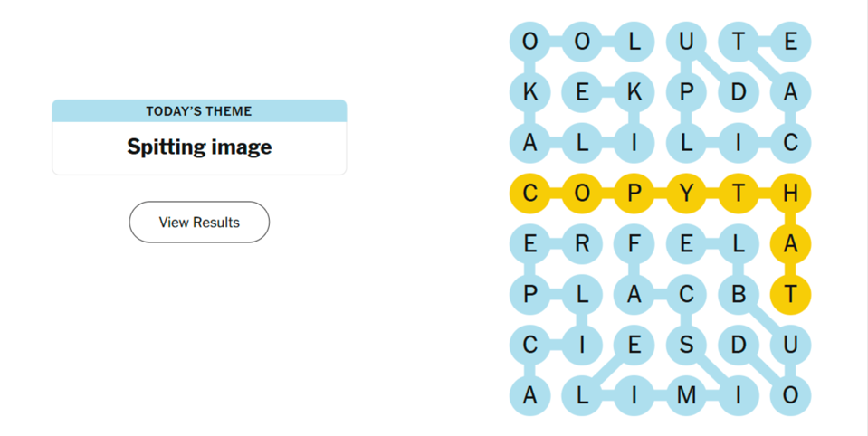Screen dimensions: 868x436
Task: Click the View Results button
Action: tap(199, 223)
